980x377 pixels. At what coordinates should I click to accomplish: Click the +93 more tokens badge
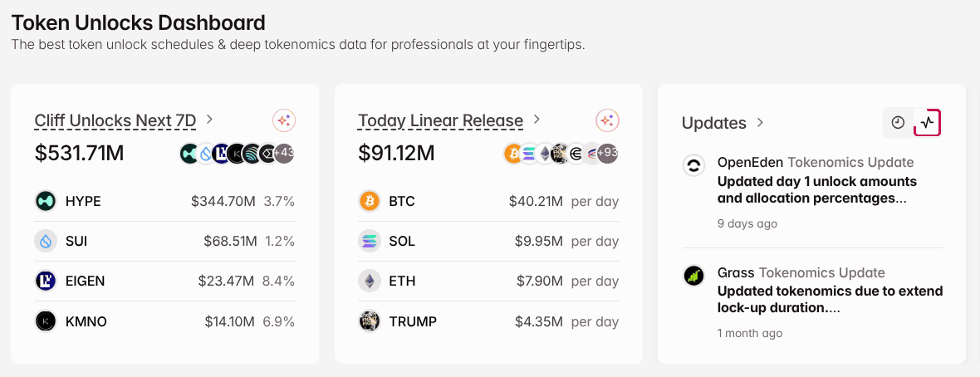point(607,153)
